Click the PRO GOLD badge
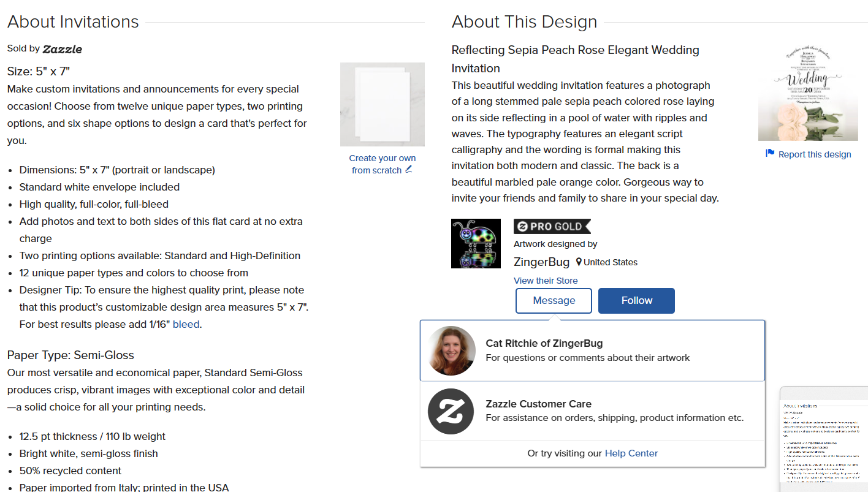This screenshot has height=492, width=868. (x=552, y=226)
